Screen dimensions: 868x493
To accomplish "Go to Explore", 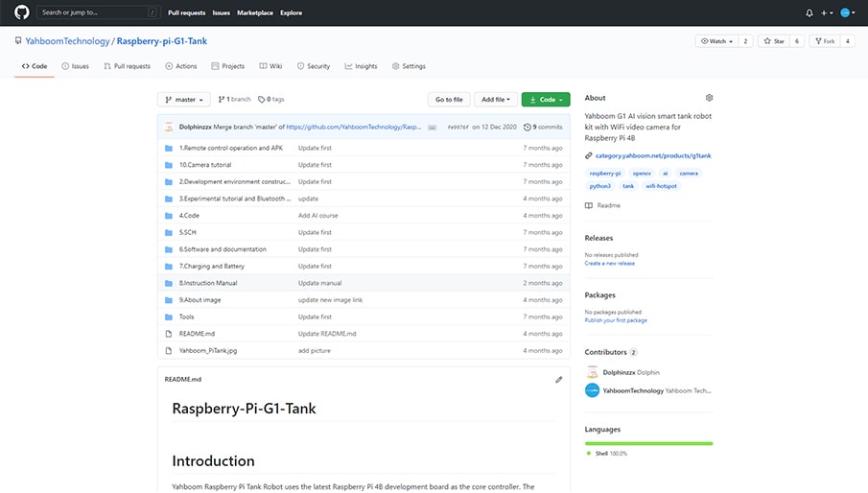I will (292, 12).
